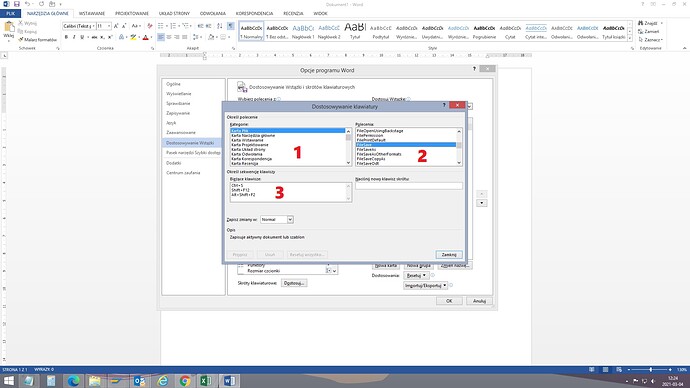Click the line spacing icon
The width and height of the screenshot is (690, 388).
[x=196, y=37]
